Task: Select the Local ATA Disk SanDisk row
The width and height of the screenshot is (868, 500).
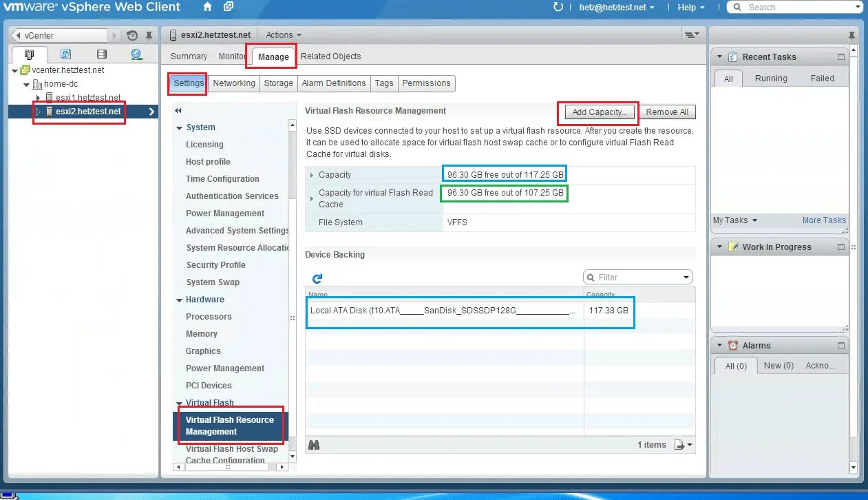Action: click(500, 311)
